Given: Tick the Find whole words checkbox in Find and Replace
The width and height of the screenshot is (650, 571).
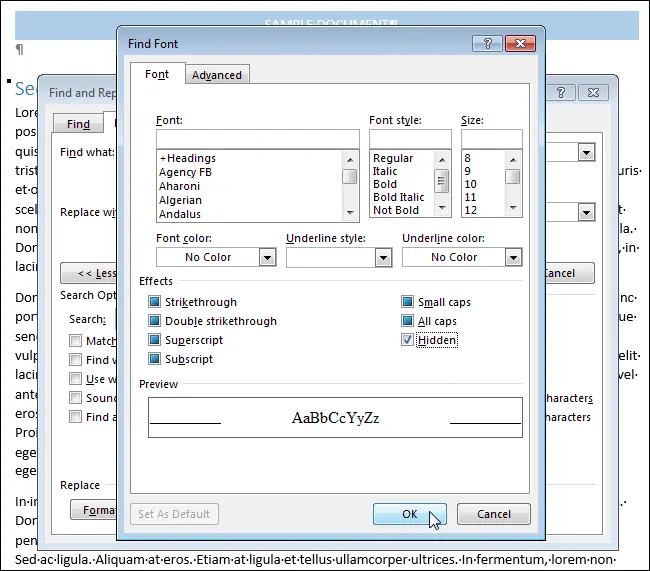Looking at the screenshot, I should 75,360.
